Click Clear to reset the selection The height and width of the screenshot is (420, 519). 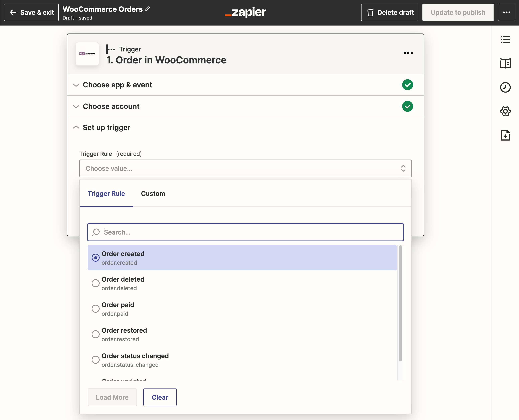160,397
